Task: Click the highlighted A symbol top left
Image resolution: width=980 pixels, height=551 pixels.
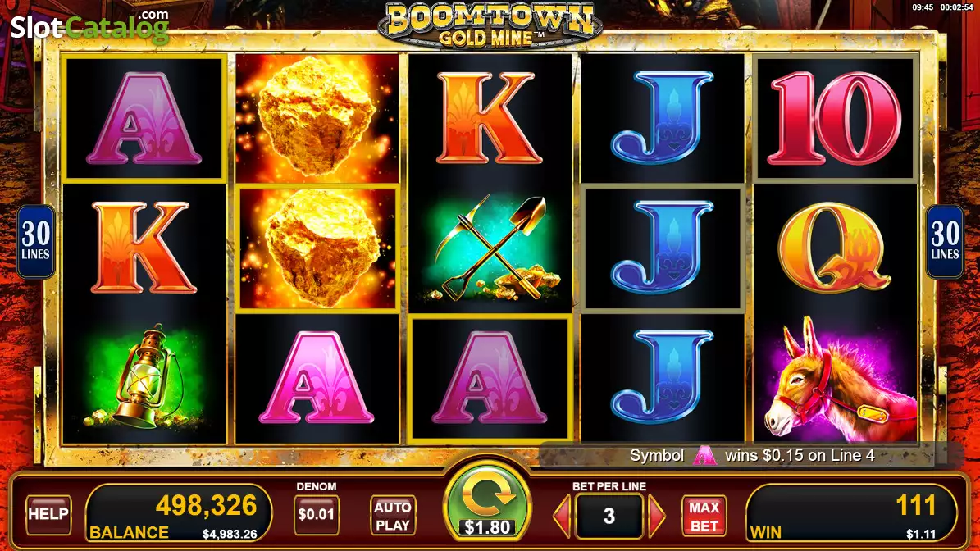Action: [144, 119]
